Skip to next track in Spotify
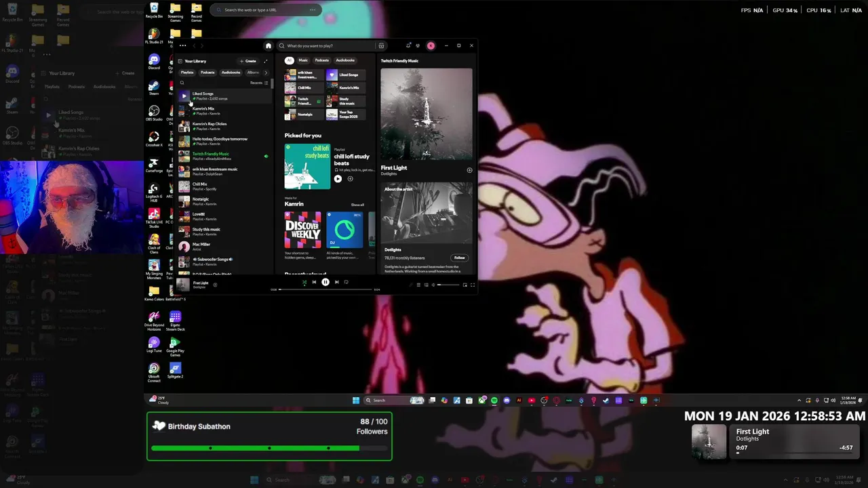Screen dimensions: 868x488 click(x=337, y=282)
